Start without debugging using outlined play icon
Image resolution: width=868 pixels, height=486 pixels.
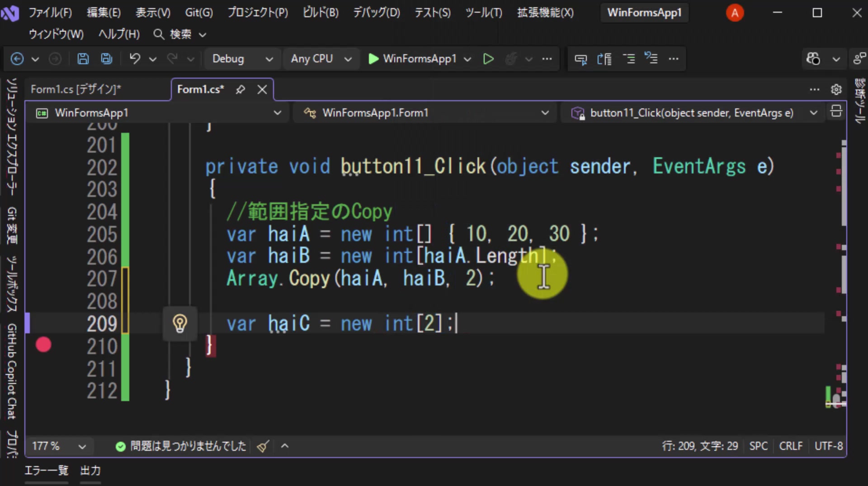click(488, 59)
